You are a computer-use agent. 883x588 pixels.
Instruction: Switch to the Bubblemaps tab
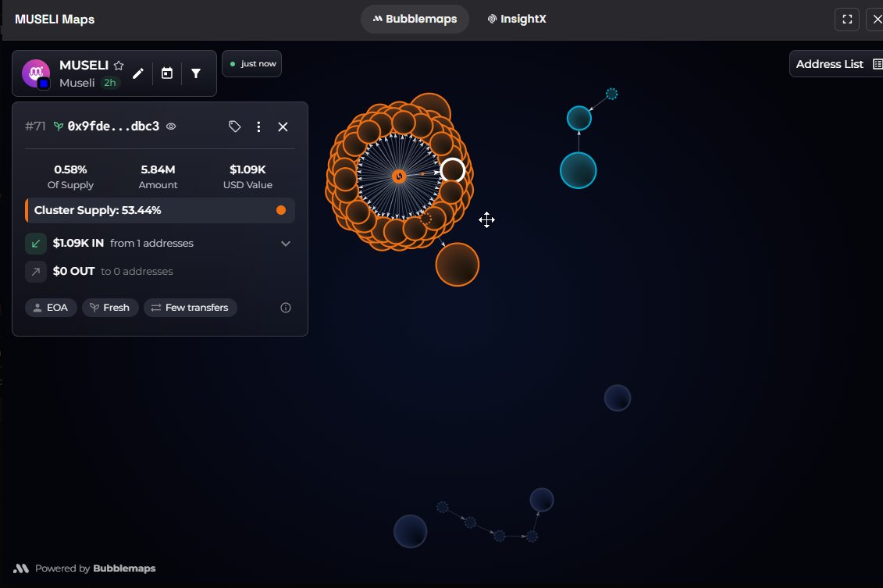coord(415,20)
